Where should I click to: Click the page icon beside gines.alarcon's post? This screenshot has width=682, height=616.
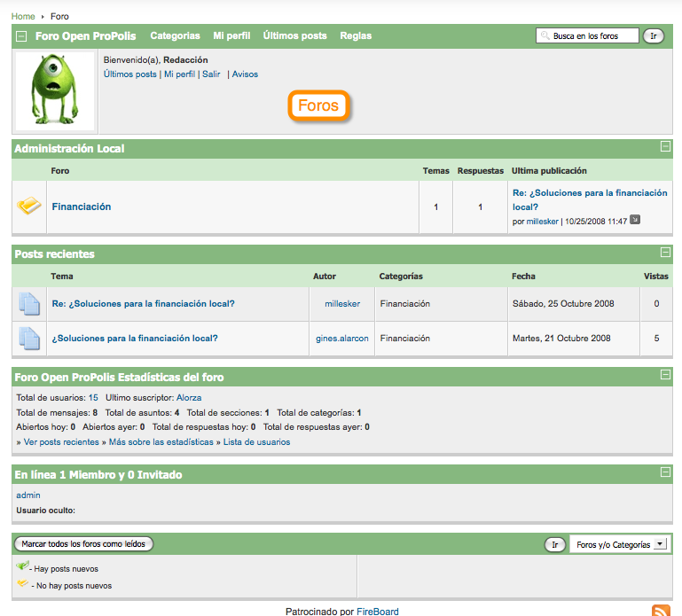[x=29, y=339]
